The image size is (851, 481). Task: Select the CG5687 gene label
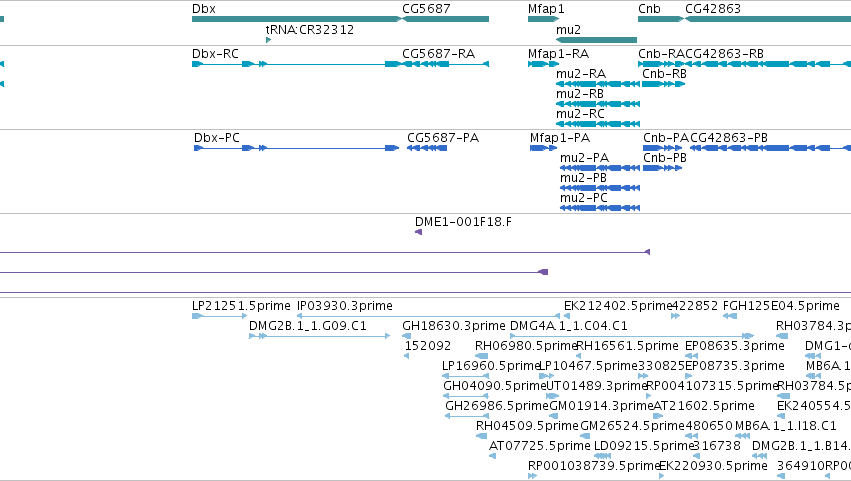click(x=426, y=9)
